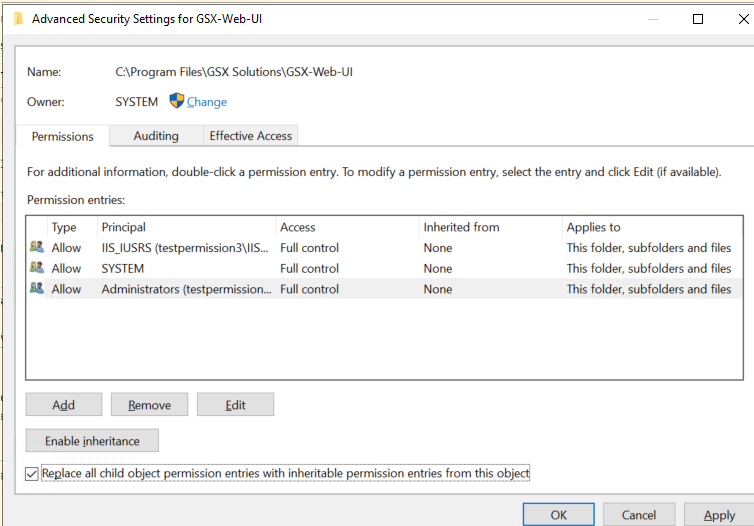
Task: Click the folder icon in the title bar
Action: point(18,19)
